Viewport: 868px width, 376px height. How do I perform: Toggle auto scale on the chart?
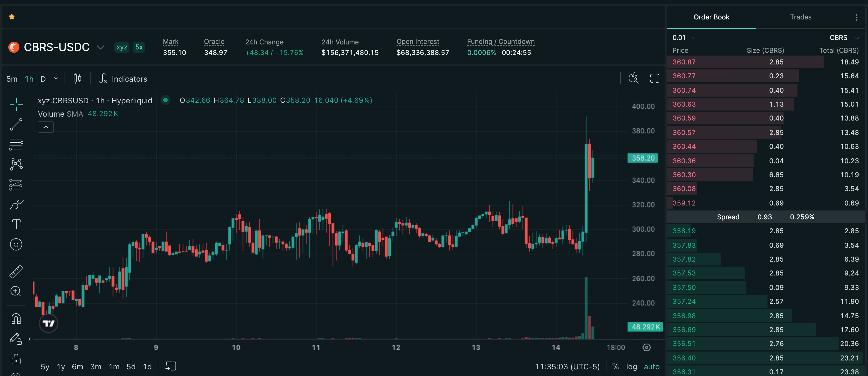coord(651,367)
